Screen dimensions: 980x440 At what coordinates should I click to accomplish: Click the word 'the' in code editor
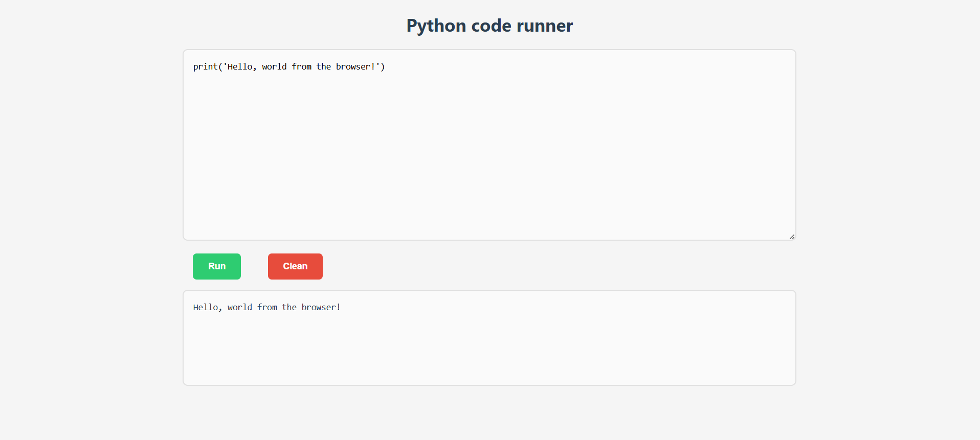tap(323, 66)
